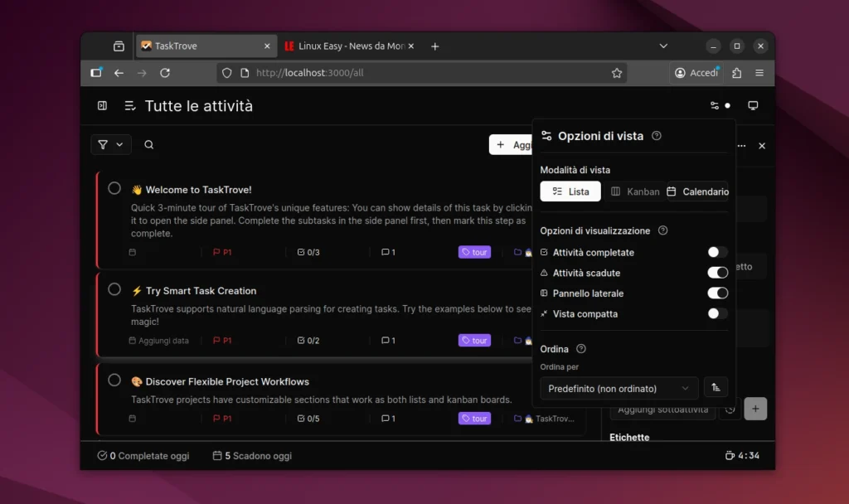Click the help icon next to Opzioni di vista
The width and height of the screenshot is (849, 504).
point(656,135)
